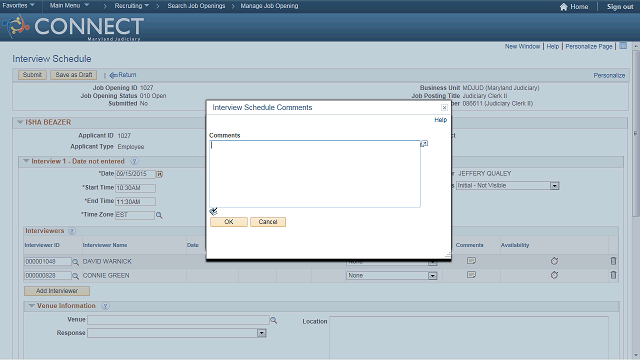Collapse the Interview 1 section
This screenshot has width=640, height=360.
[26, 161]
